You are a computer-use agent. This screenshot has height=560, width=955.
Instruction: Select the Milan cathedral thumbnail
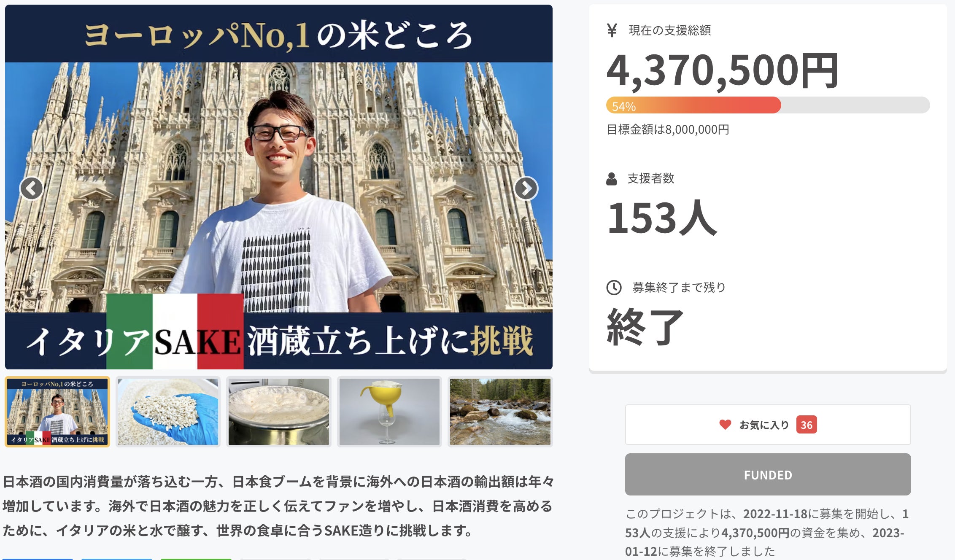[57, 412]
